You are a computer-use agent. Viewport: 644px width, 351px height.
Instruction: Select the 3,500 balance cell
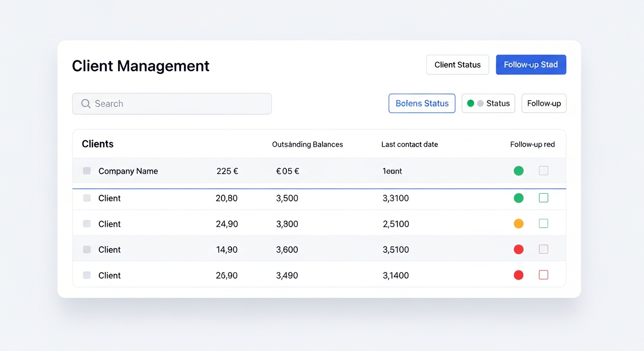point(287,198)
